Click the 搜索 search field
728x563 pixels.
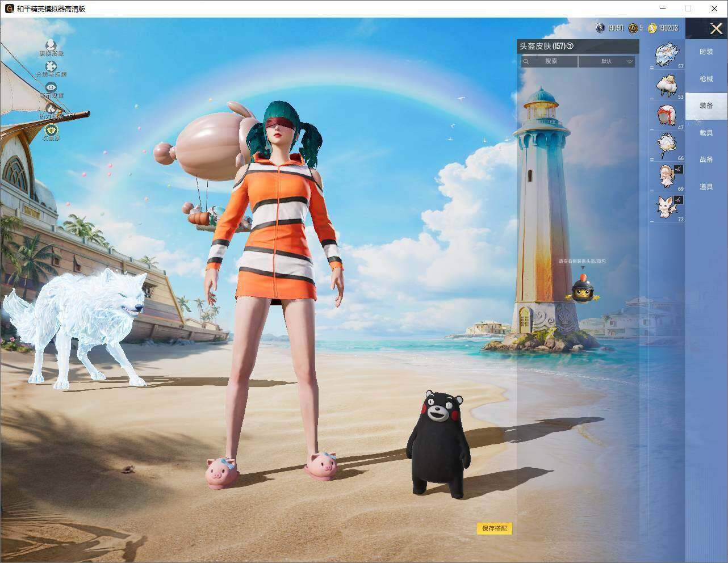(549, 61)
